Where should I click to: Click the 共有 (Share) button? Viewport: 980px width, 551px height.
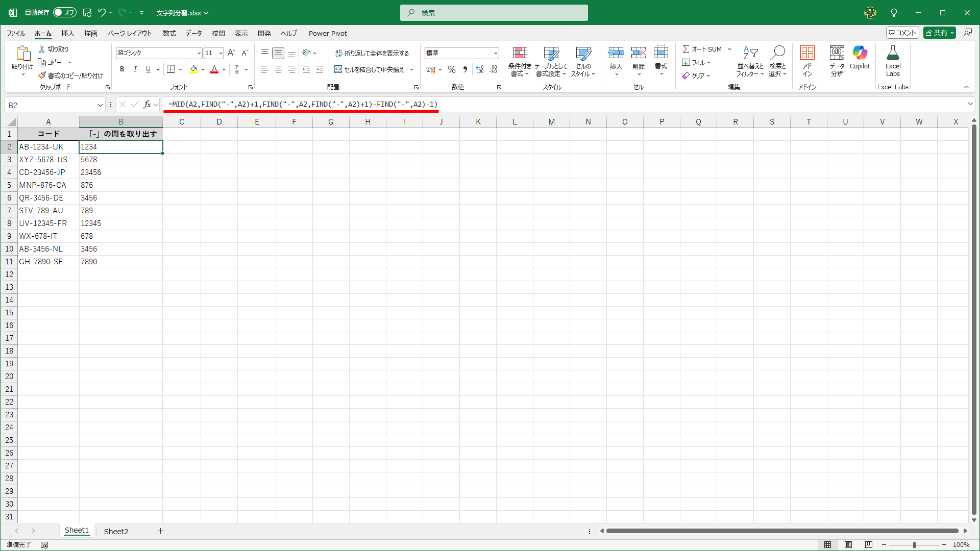coord(937,33)
